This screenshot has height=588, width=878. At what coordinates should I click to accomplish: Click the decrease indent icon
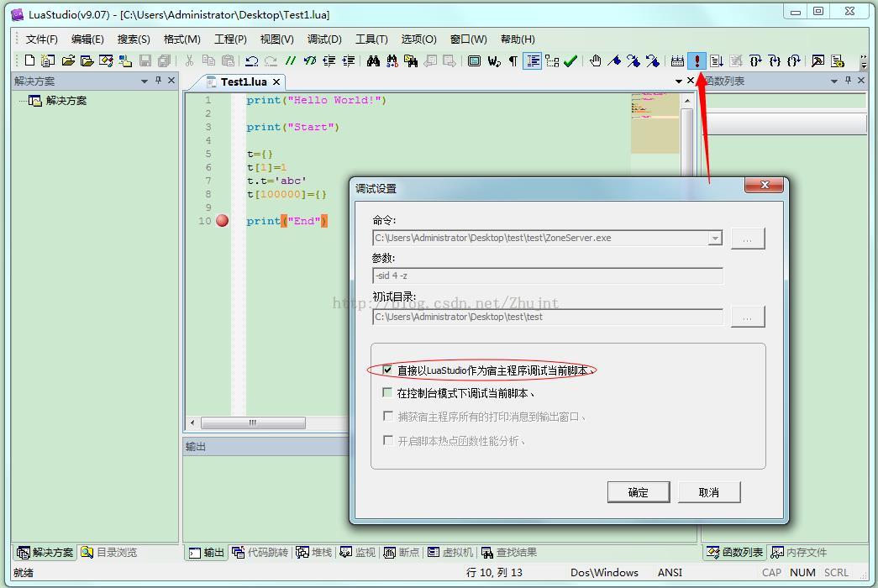pos(329,60)
